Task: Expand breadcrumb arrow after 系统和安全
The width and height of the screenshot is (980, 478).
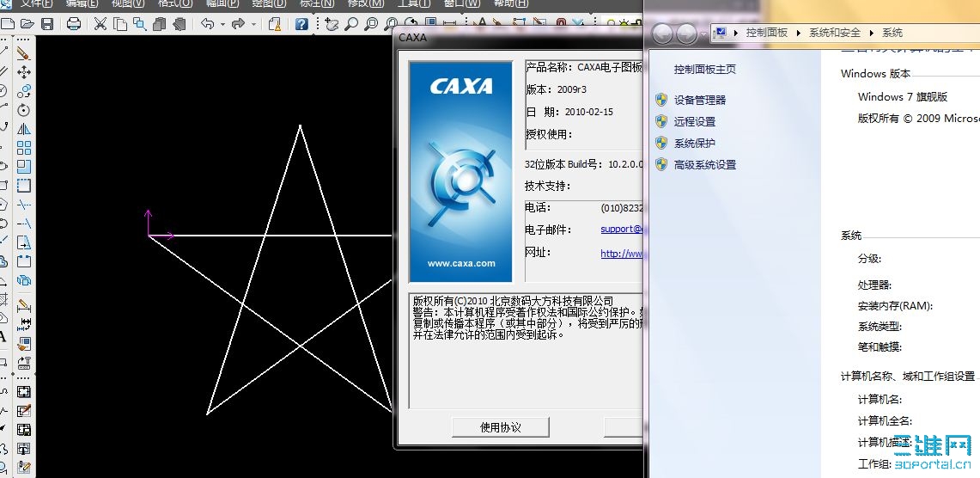Action: click(x=871, y=33)
